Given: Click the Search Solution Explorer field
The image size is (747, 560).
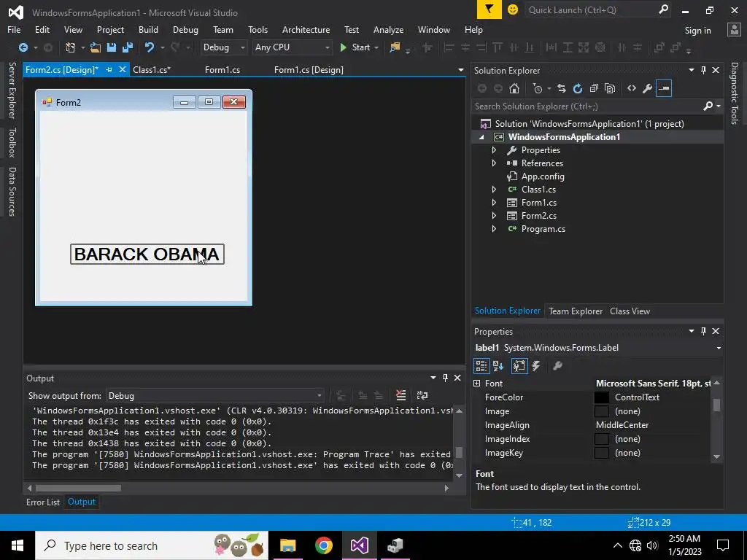Looking at the screenshot, I should 589,106.
